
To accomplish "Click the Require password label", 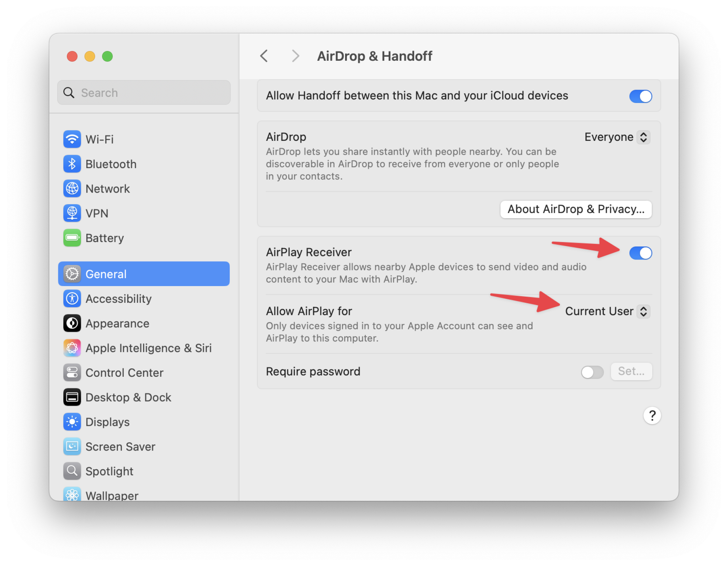I will [x=313, y=372].
